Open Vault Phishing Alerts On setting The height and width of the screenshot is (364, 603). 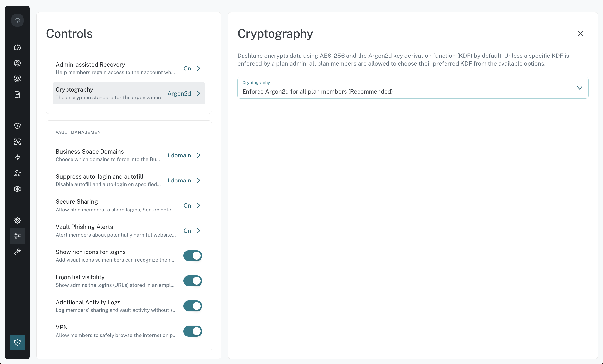(x=187, y=231)
